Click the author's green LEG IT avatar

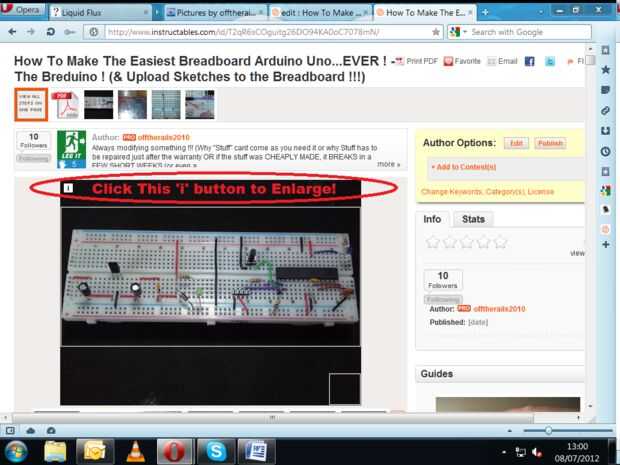[x=72, y=149]
